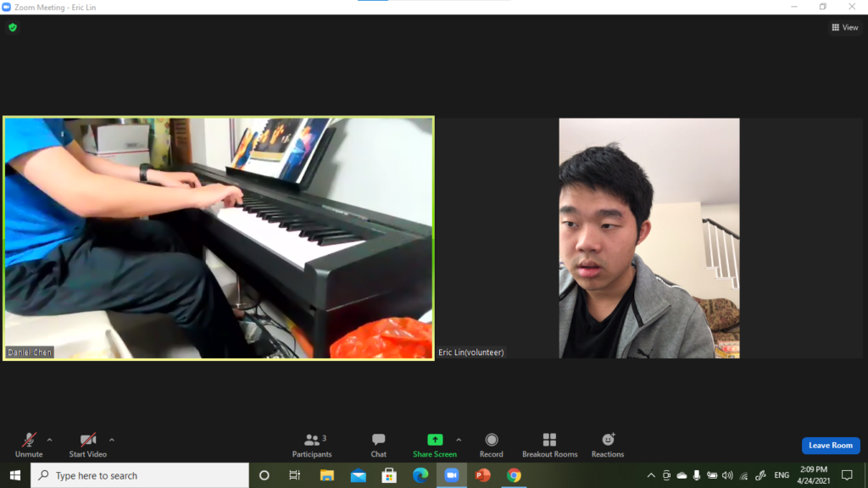Click the green Share Screen button
The width and height of the screenshot is (868, 488).
[x=435, y=446]
